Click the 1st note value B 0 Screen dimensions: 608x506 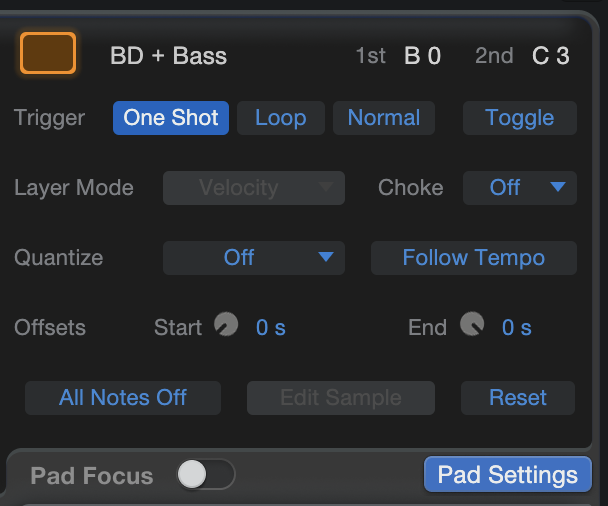pos(422,56)
